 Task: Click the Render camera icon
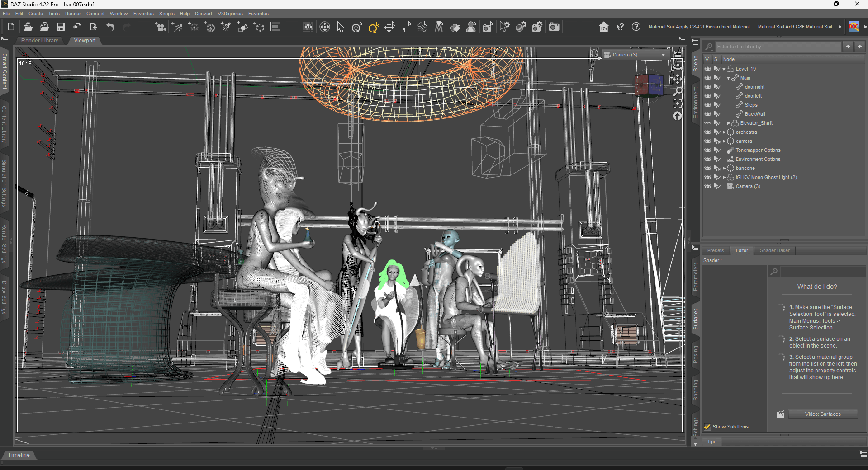pyautogui.click(x=554, y=27)
